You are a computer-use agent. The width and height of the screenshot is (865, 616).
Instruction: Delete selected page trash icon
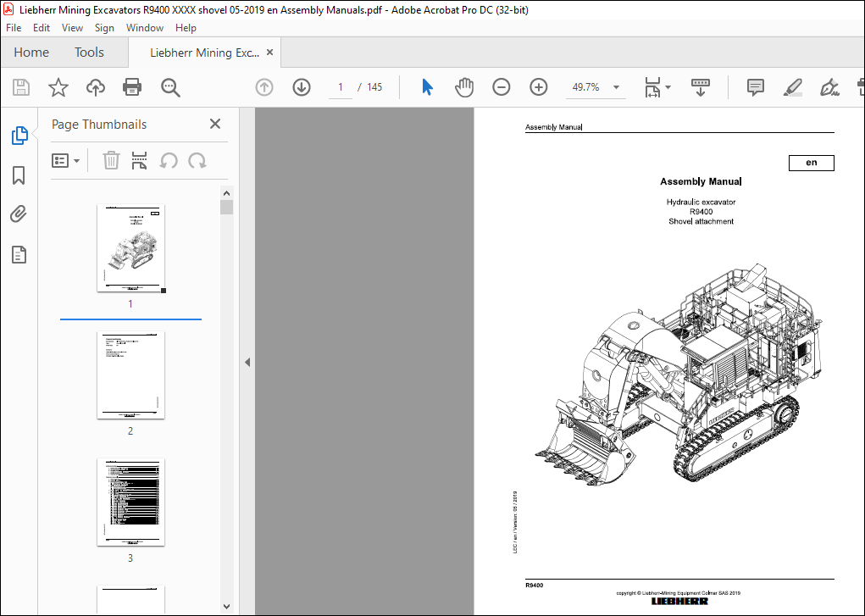(x=111, y=161)
